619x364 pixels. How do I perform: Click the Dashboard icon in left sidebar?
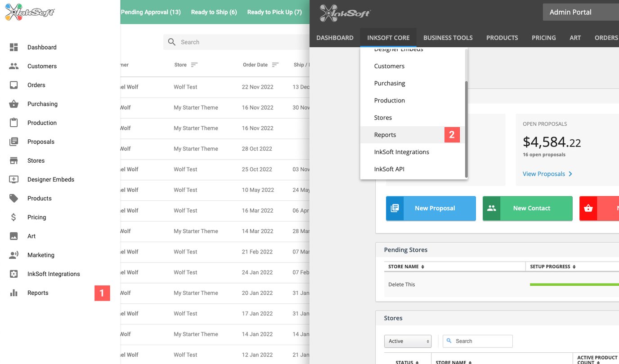point(14,47)
